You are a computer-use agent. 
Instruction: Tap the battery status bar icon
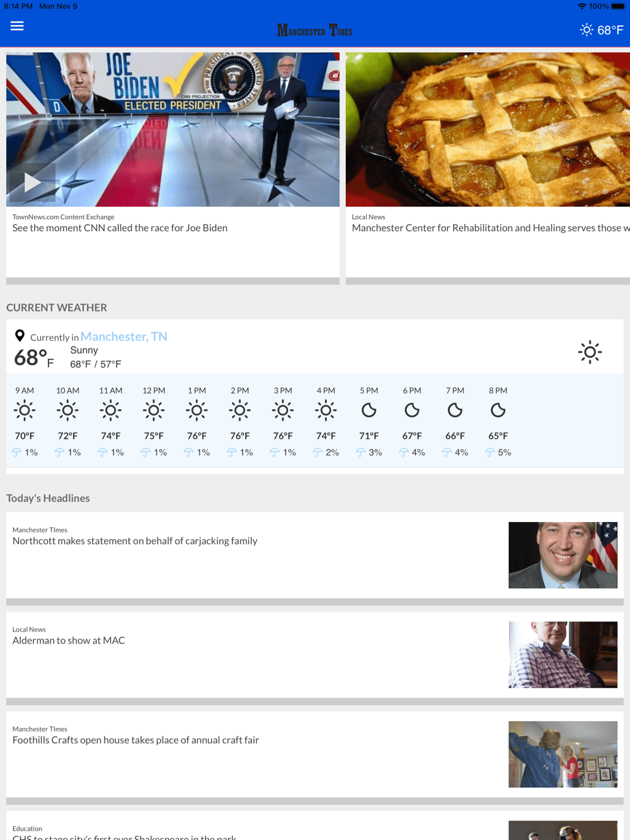pyautogui.click(x=618, y=6)
